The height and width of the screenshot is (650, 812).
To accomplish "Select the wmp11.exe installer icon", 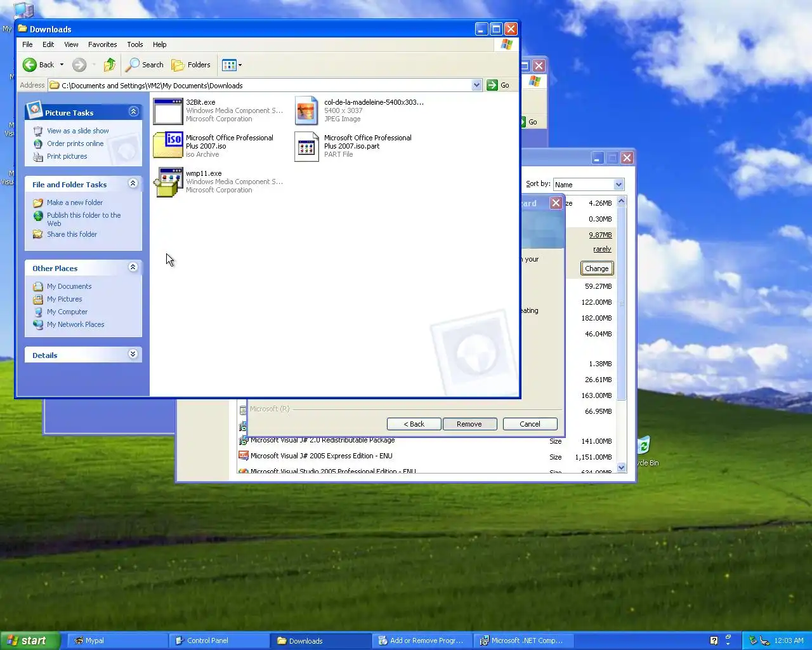I will (168, 182).
